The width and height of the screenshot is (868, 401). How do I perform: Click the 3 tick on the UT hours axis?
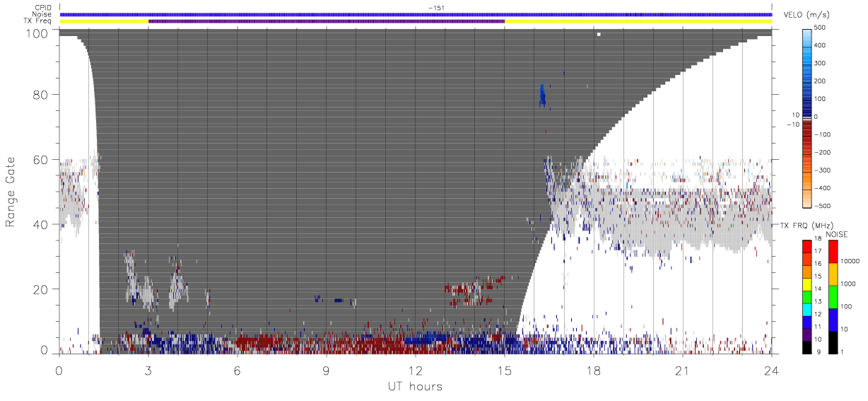click(x=148, y=371)
